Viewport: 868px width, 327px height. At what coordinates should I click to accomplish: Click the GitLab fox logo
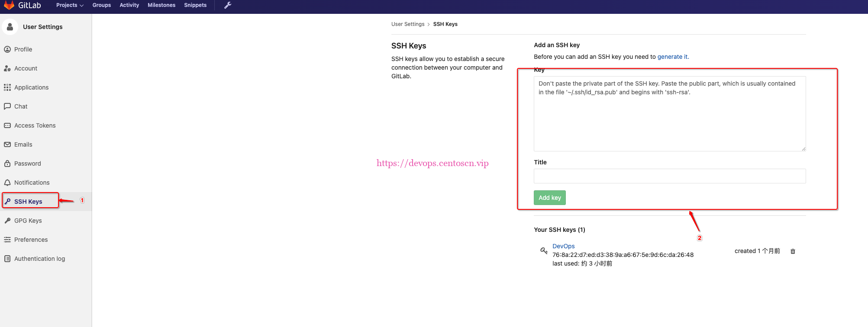tap(9, 5)
